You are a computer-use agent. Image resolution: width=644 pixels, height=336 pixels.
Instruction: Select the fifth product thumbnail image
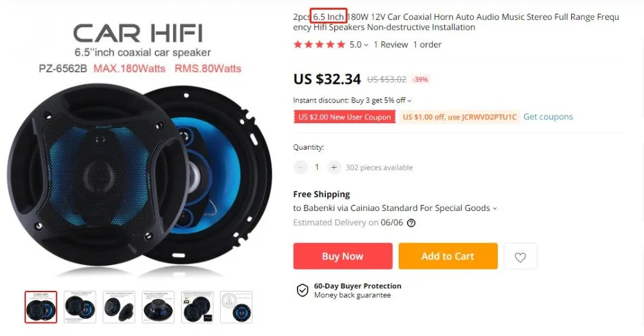197,307
